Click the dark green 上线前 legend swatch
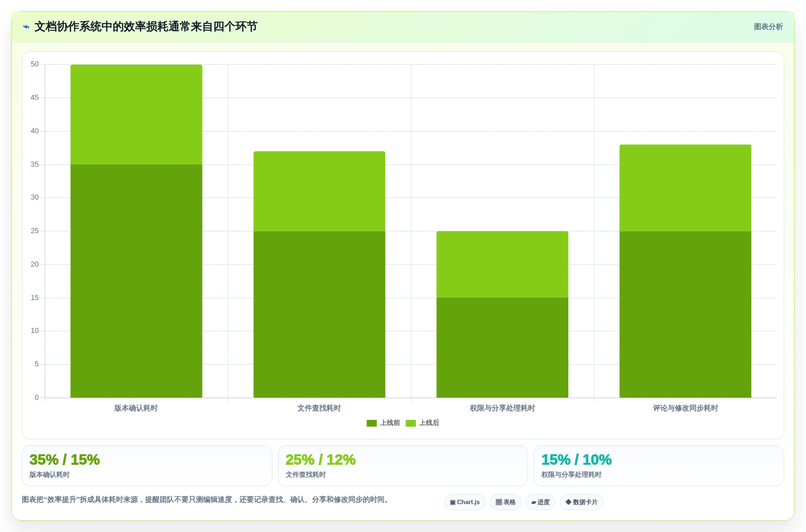The width and height of the screenshot is (806, 532). point(372,423)
